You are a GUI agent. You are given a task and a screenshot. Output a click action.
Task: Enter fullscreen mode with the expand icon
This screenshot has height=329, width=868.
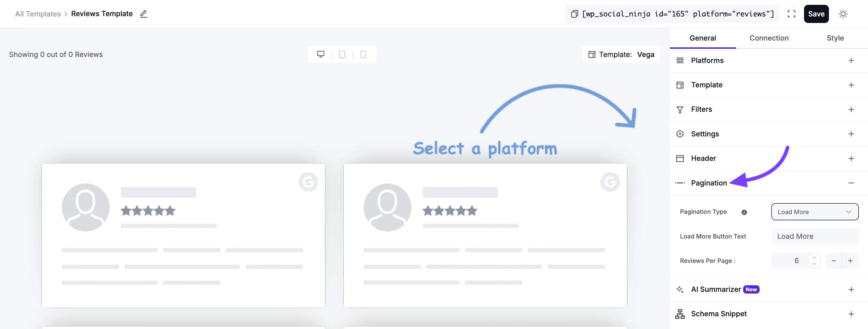pyautogui.click(x=791, y=14)
